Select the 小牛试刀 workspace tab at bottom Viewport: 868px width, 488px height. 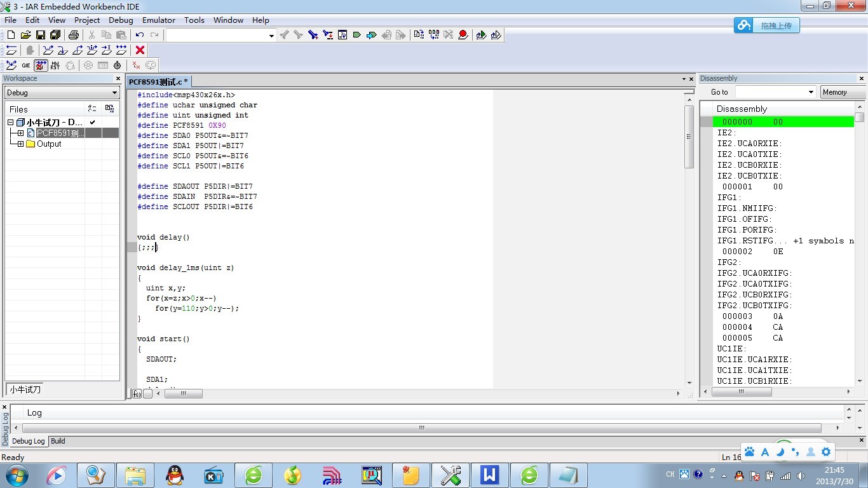point(25,390)
